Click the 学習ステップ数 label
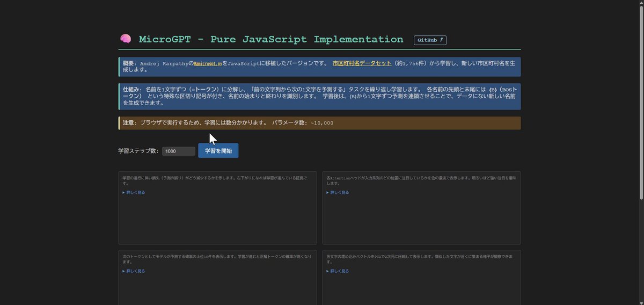Viewport: 644px width, 305px height. tap(138, 151)
